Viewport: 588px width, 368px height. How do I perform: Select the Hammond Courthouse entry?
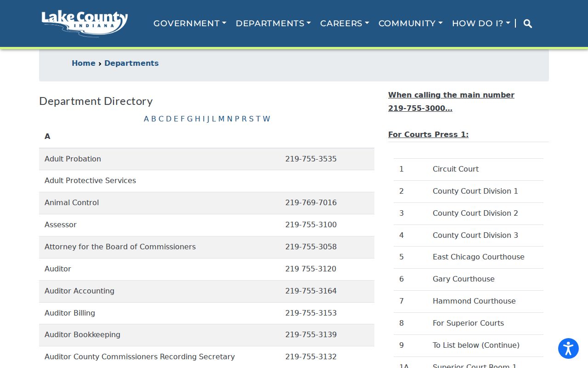[x=474, y=301]
